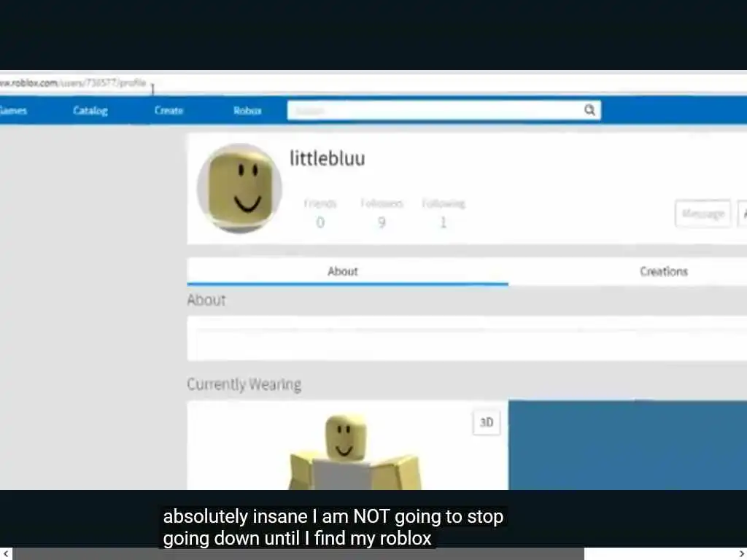The image size is (747, 560).
Task: Go to the Create page
Action: (169, 111)
